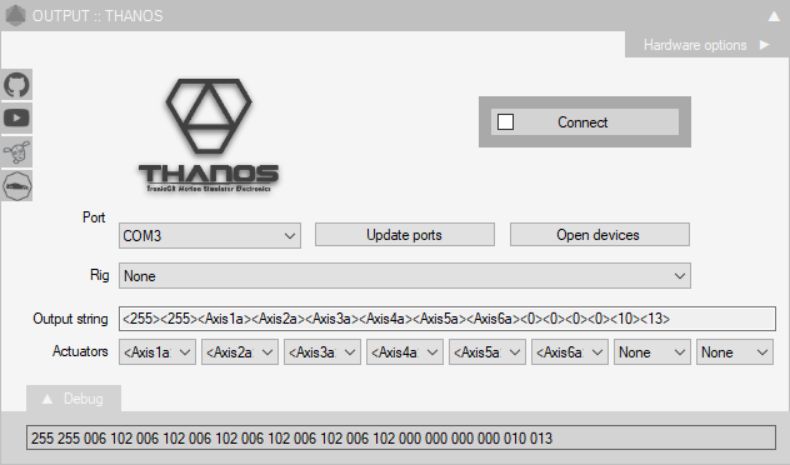Viewport: 790px width, 465px height.
Task: Click the cow skull sidebar icon
Action: click(x=17, y=152)
